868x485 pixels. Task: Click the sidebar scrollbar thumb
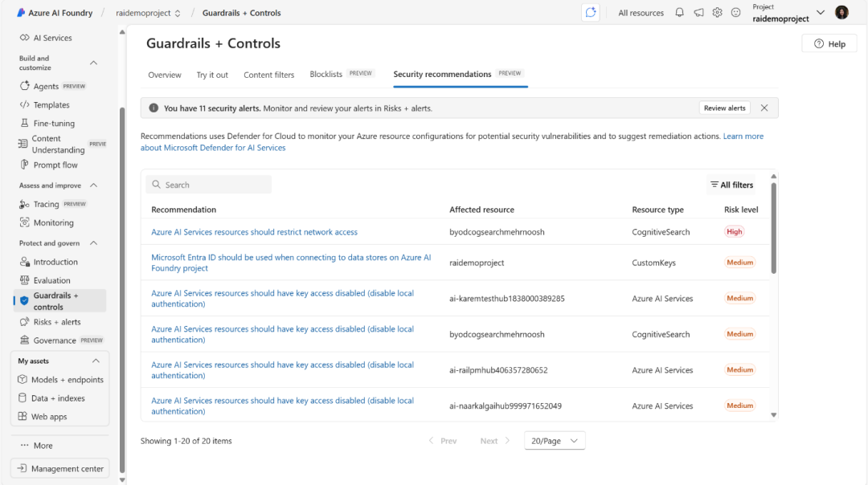[x=122, y=291]
